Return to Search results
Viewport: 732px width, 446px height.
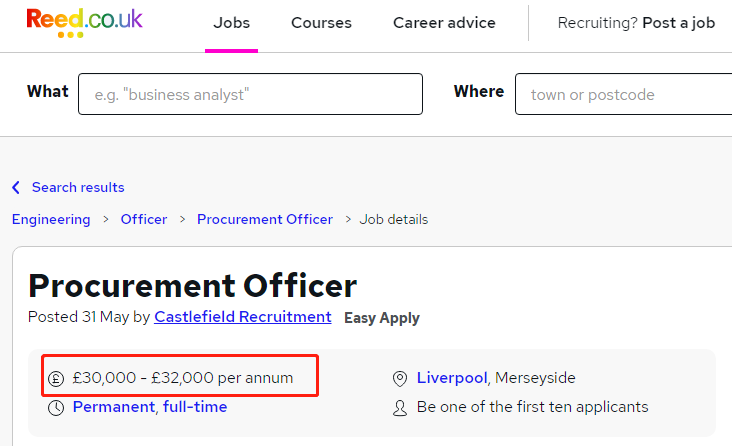[x=78, y=187]
